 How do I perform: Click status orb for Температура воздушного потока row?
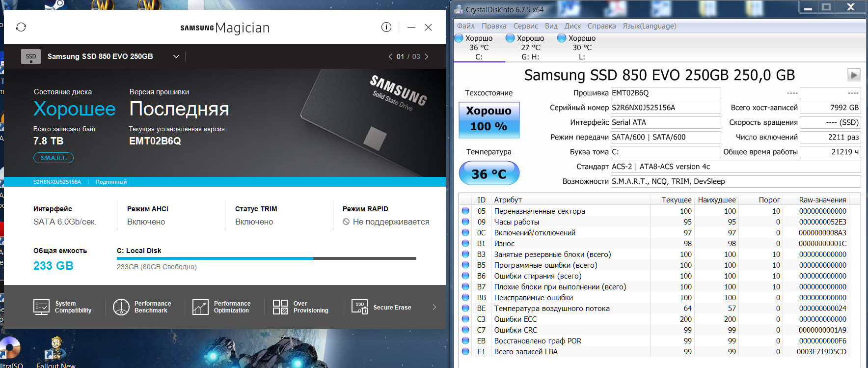(x=465, y=308)
